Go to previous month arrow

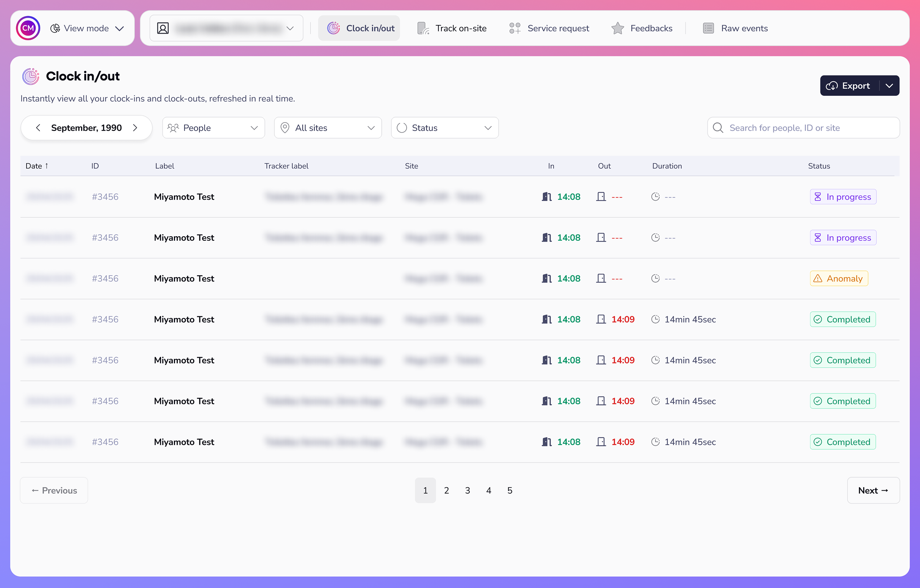[x=38, y=128]
